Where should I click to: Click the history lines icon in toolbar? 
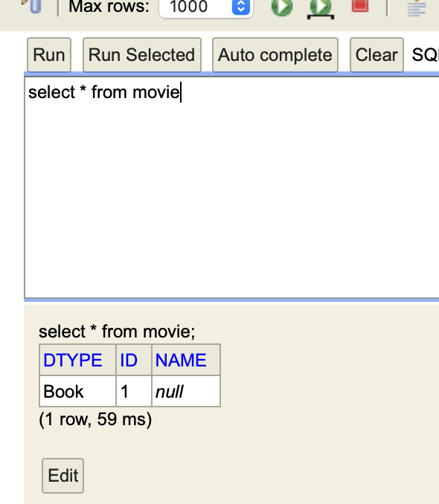pyautogui.click(x=417, y=8)
